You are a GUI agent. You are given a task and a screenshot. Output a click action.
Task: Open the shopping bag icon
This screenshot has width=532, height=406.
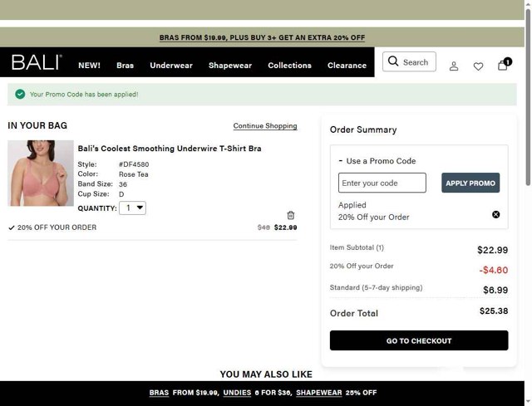(504, 65)
